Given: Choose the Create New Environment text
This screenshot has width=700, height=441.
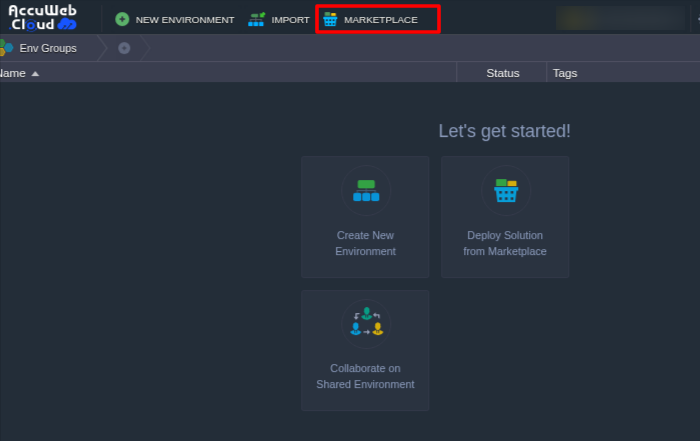Looking at the screenshot, I should 365,243.
